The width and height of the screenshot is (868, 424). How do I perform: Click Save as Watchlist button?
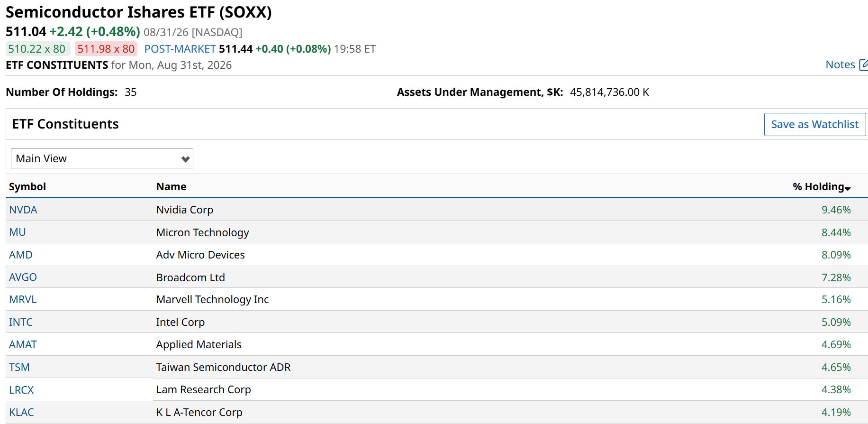(x=814, y=124)
